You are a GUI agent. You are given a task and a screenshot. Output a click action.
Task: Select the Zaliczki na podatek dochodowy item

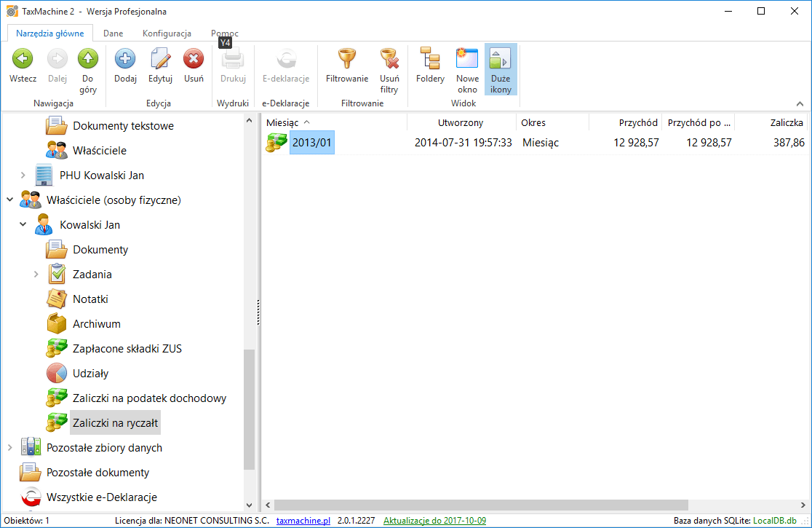pos(149,398)
